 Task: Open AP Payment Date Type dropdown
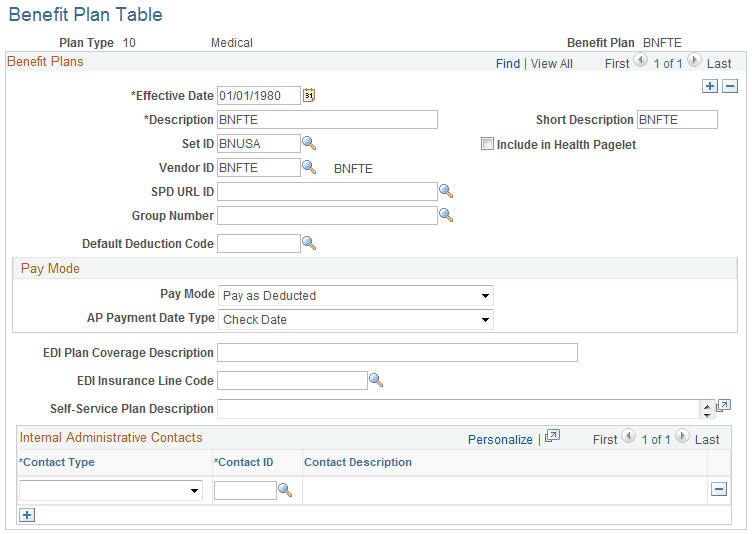point(355,320)
